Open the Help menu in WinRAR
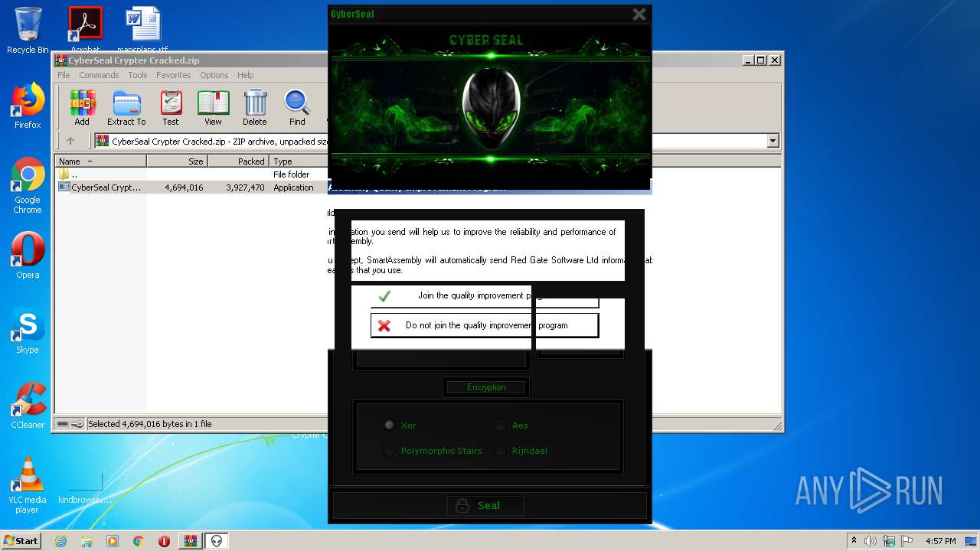Image resolution: width=980 pixels, height=551 pixels. (x=245, y=75)
